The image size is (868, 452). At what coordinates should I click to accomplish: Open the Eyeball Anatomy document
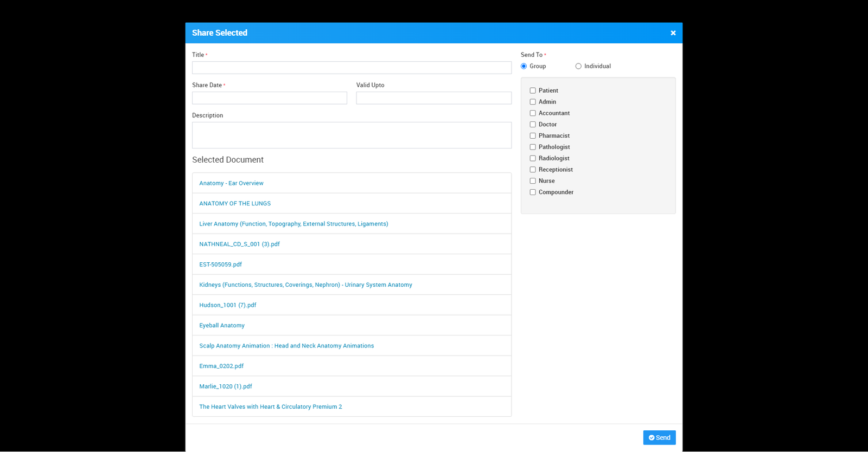[222, 326]
